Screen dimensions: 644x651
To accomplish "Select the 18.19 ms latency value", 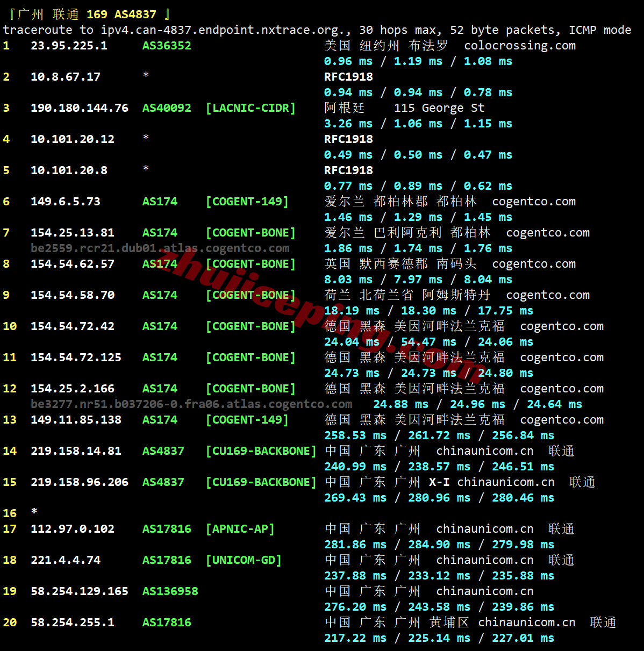I will click(x=352, y=311).
